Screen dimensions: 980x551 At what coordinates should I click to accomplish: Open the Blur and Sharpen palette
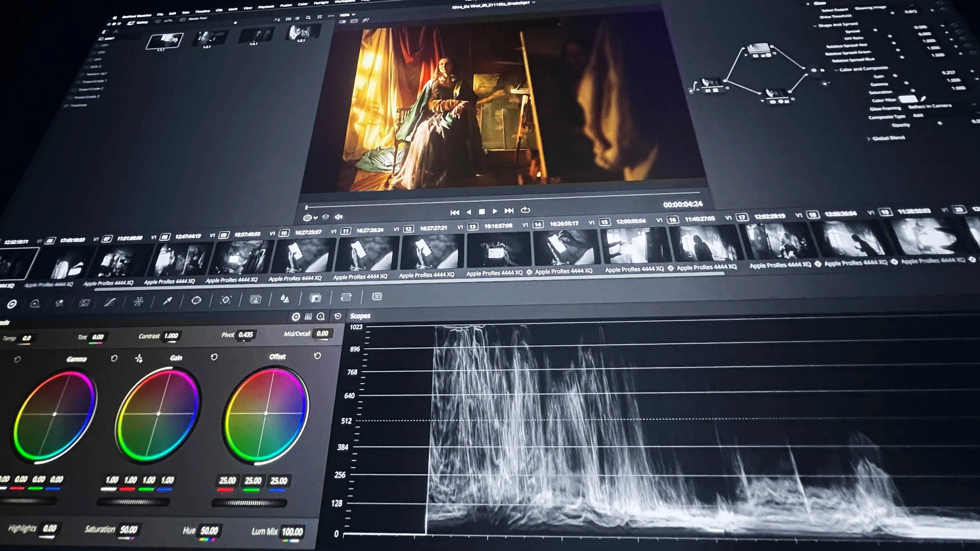pos(285,299)
